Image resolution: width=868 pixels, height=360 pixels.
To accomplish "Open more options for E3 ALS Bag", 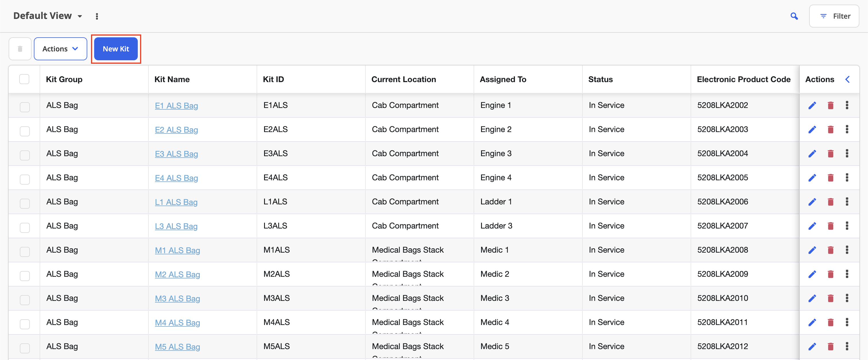I will [847, 153].
